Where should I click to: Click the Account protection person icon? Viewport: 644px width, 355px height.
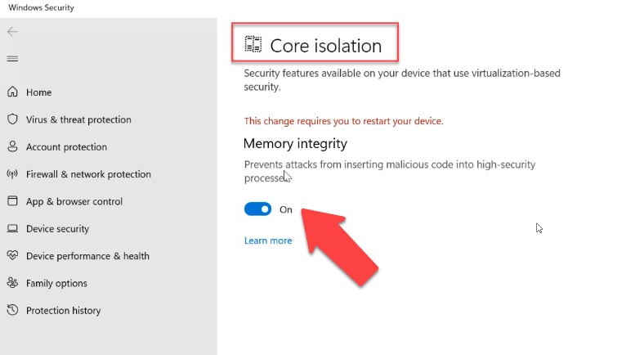click(13, 146)
